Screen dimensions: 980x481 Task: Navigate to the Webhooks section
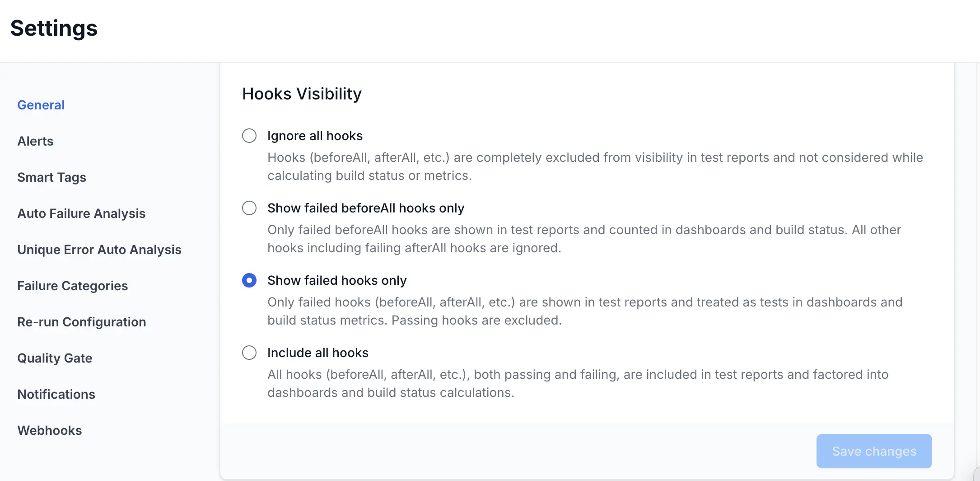50,430
